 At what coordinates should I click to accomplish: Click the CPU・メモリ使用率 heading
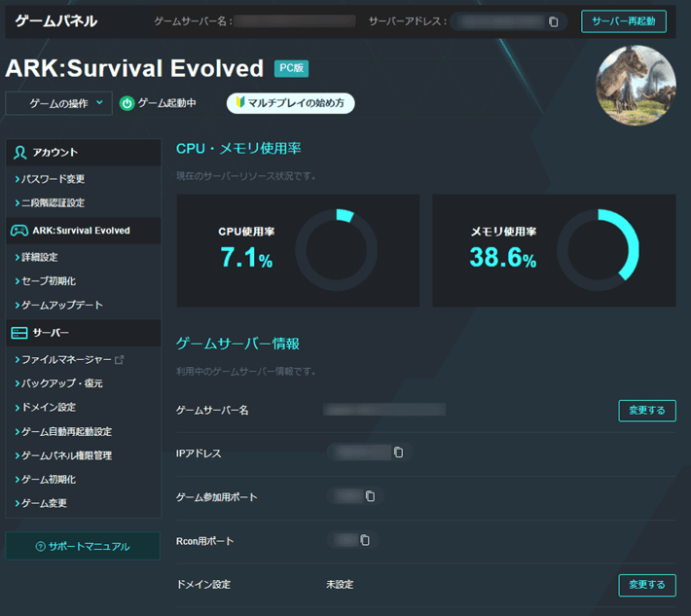[238, 149]
